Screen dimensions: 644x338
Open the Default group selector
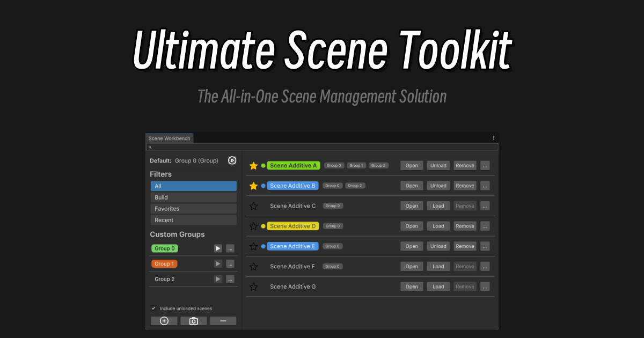coord(196,160)
